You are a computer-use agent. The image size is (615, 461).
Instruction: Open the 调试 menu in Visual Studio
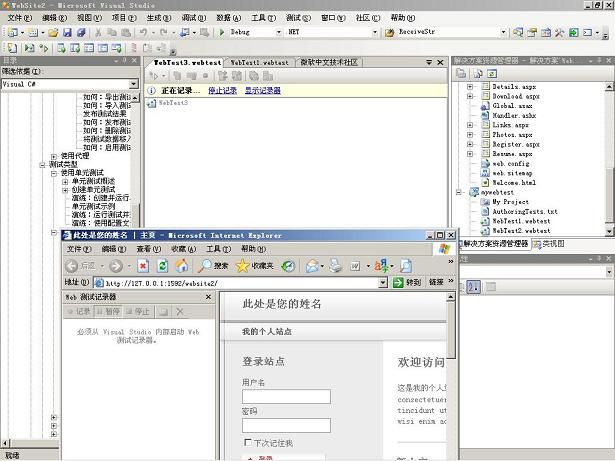[193, 18]
